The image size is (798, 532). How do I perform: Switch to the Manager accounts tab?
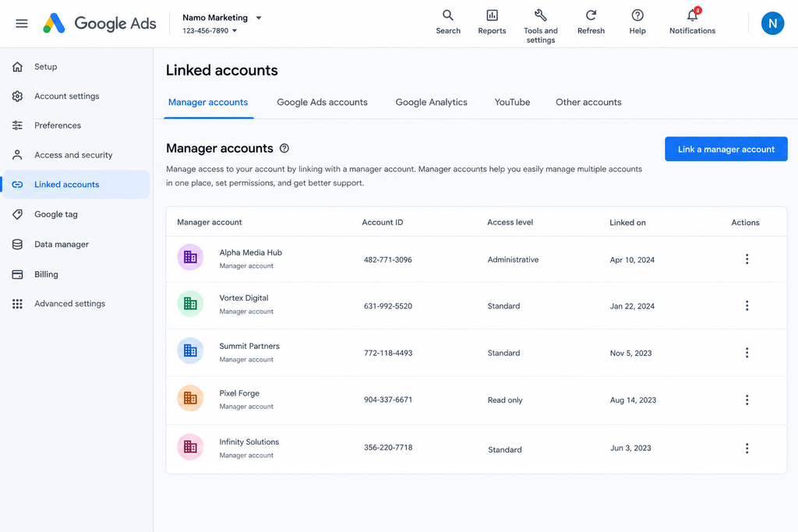208,102
